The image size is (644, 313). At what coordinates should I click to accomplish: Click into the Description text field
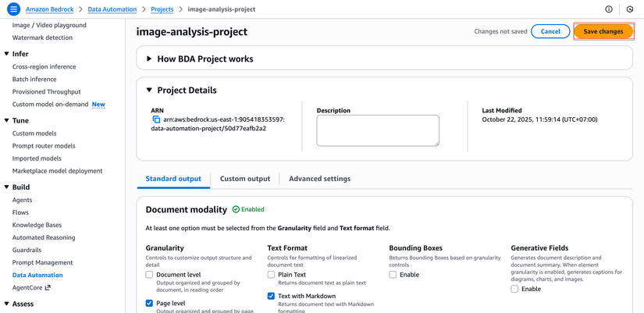point(378,130)
